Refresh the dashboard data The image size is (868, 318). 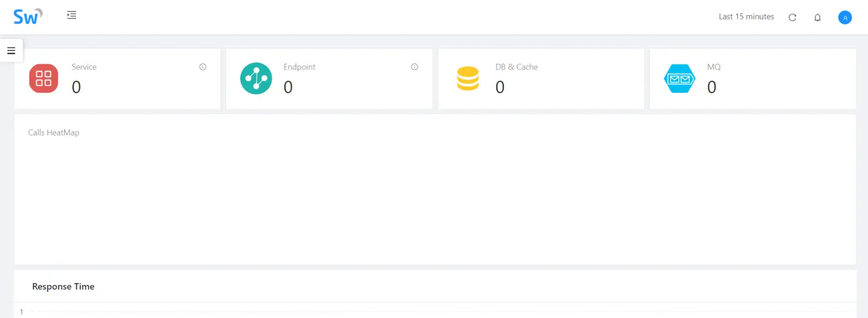click(x=793, y=17)
